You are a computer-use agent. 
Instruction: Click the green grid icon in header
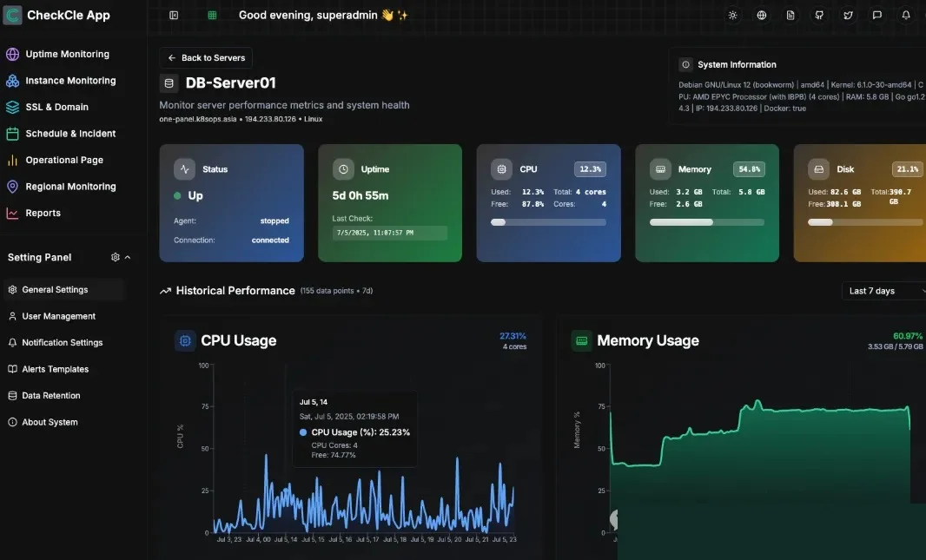(212, 16)
